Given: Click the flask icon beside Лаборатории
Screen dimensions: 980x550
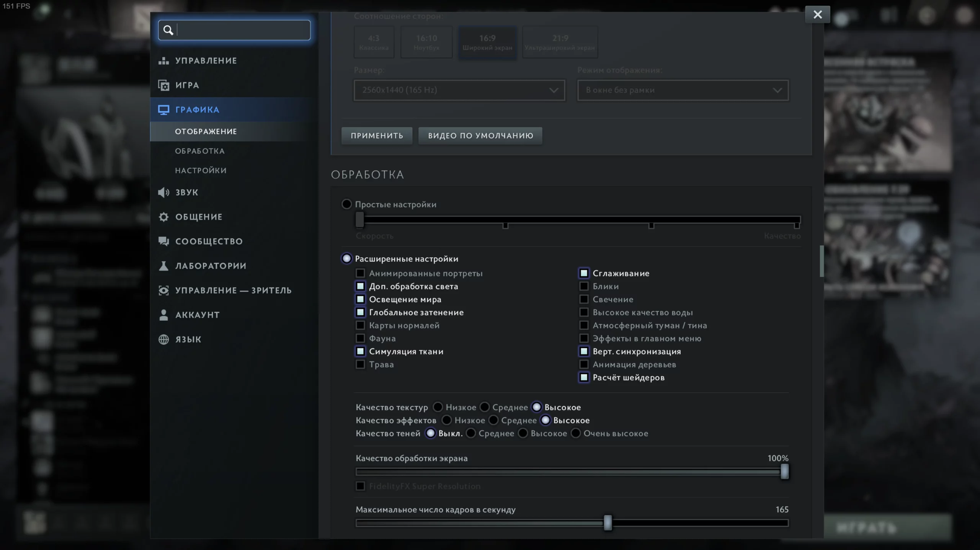Looking at the screenshot, I should 163,266.
